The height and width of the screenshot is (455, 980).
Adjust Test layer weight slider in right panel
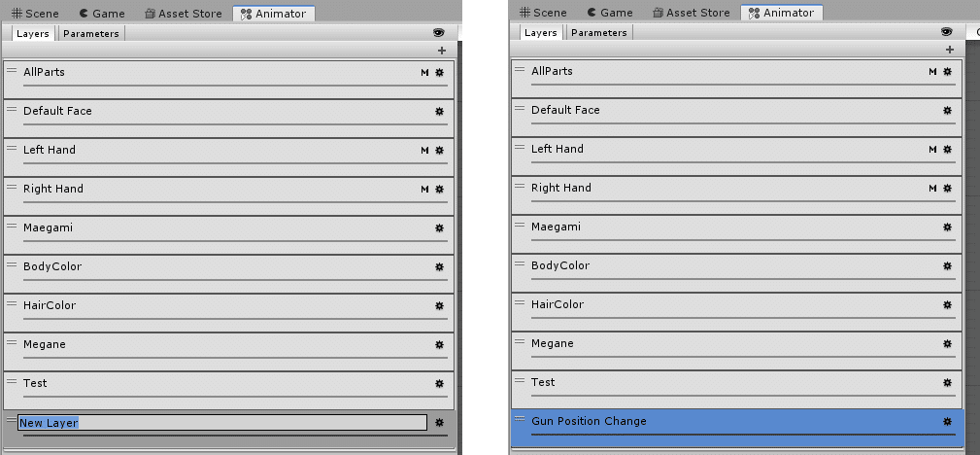click(x=743, y=395)
